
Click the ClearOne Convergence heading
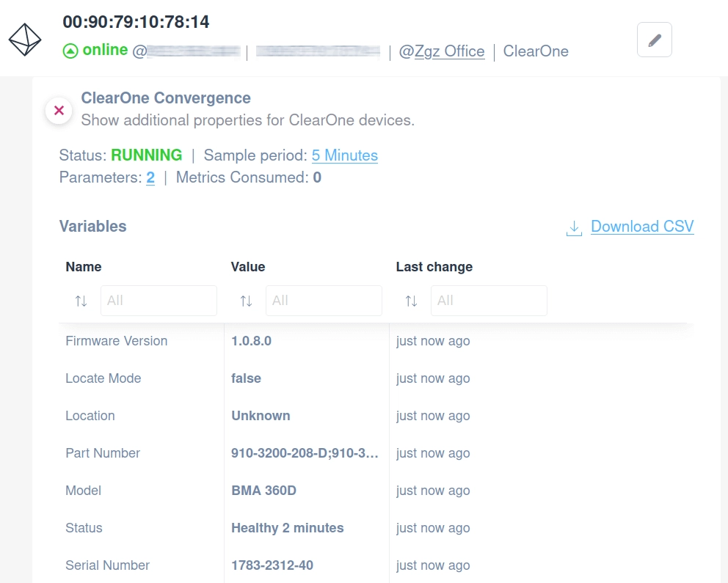[166, 98]
